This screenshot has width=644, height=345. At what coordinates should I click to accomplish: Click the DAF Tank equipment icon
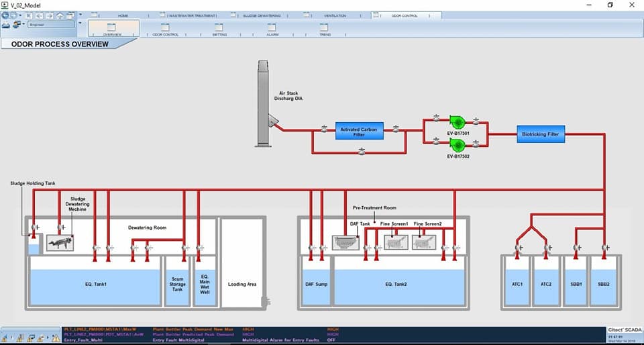pyautogui.click(x=345, y=242)
